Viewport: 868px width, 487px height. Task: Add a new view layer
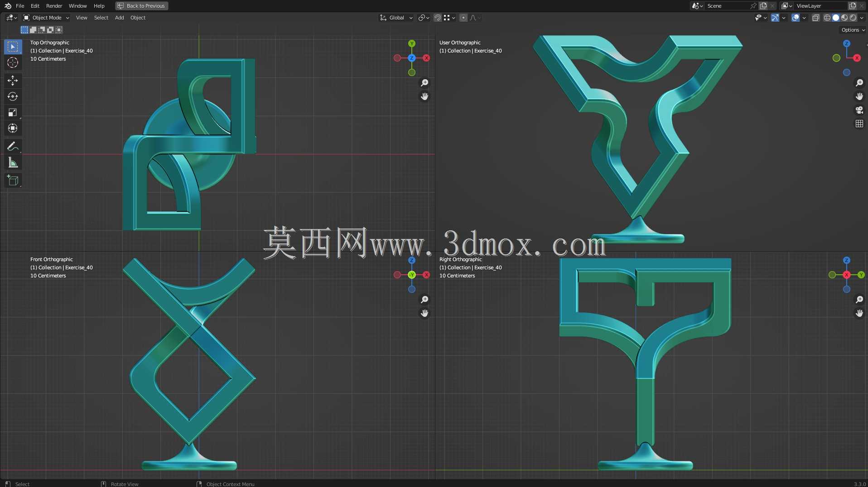[853, 6]
